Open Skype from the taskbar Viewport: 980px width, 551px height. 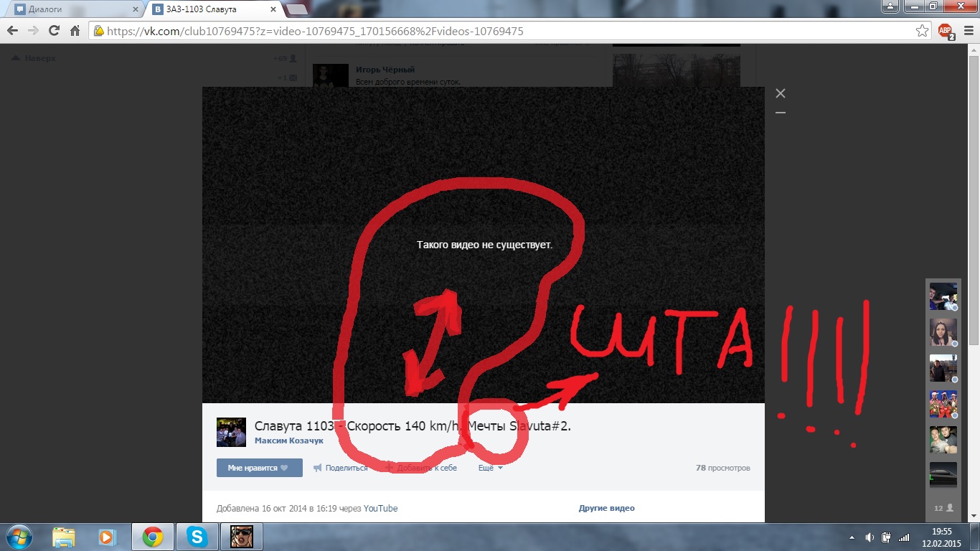pyautogui.click(x=196, y=537)
